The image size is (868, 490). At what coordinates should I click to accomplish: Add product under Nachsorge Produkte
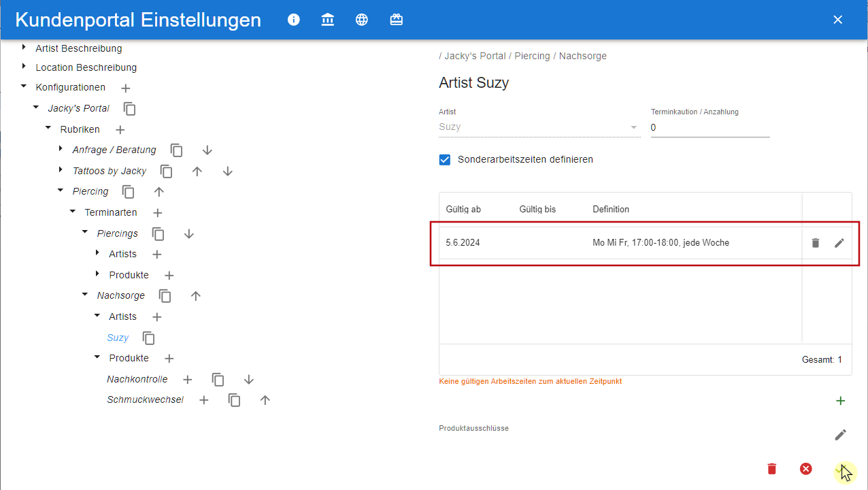pyautogui.click(x=169, y=359)
